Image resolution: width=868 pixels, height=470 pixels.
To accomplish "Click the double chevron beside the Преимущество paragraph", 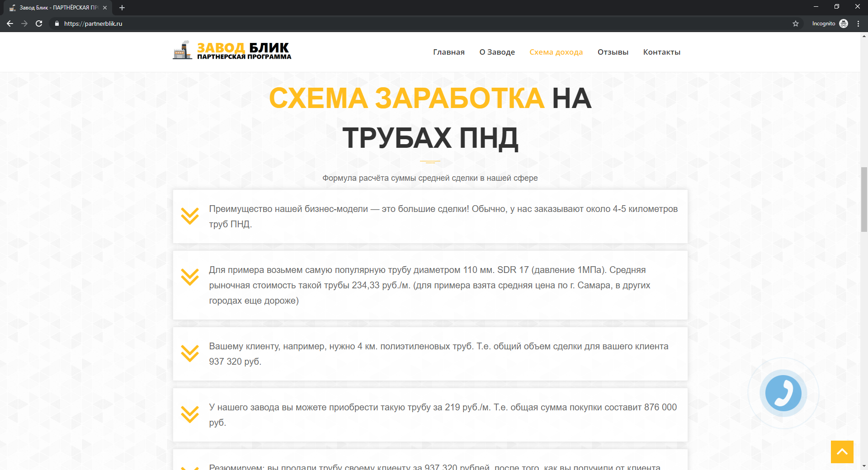I will coord(190,216).
